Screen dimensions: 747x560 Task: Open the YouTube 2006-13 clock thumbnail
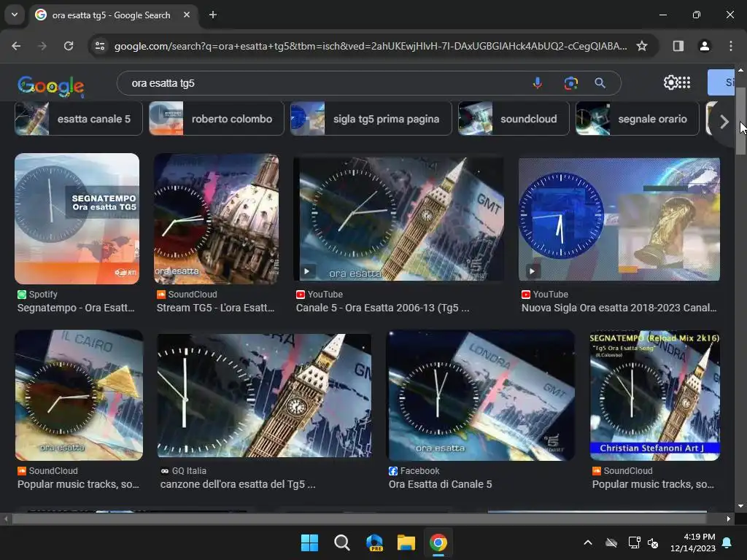pos(399,219)
